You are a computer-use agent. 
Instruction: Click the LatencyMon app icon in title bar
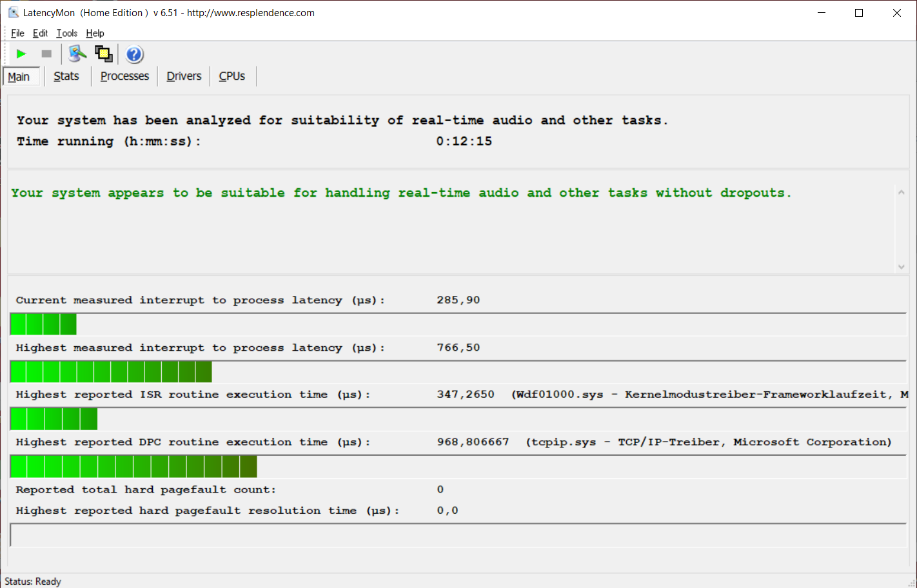click(13, 12)
